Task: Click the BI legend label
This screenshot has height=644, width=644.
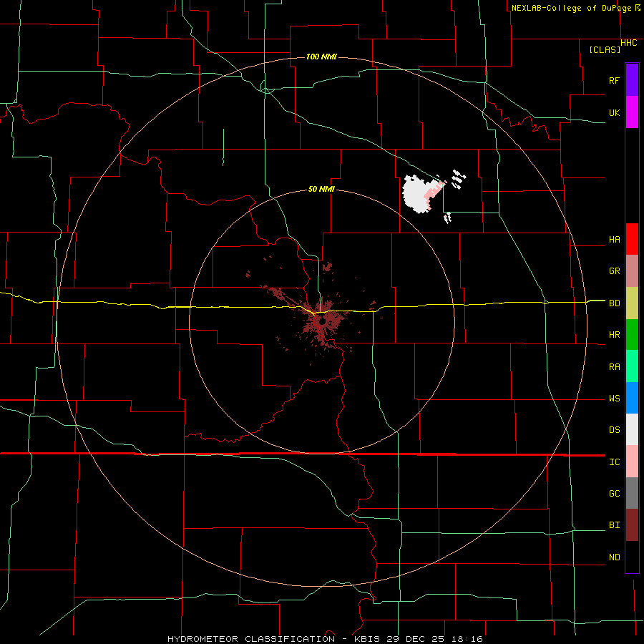Action: pyautogui.click(x=614, y=525)
